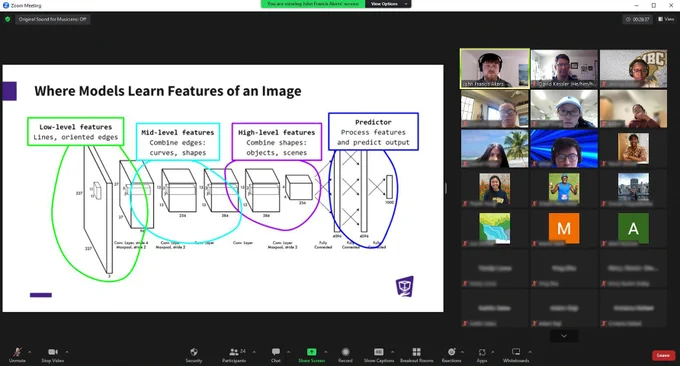Select David Kessler's video tile
This screenshot has width=680, height=366.
coord(564,69)
